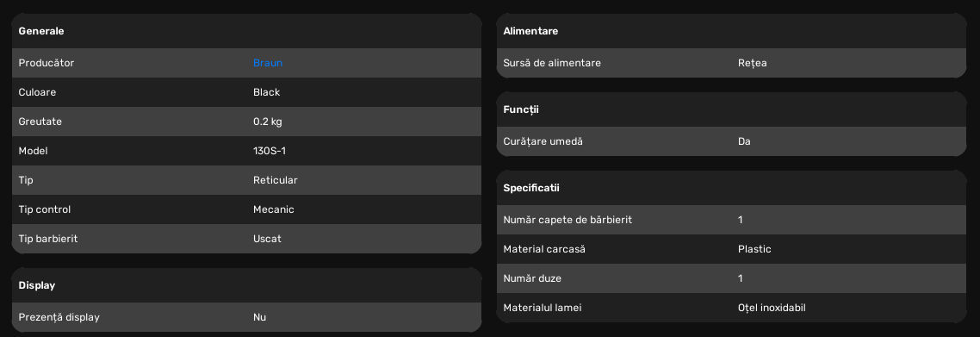Click the Reticular type value
This screenshot has width=980, height=337.
(x=275, y=180)
